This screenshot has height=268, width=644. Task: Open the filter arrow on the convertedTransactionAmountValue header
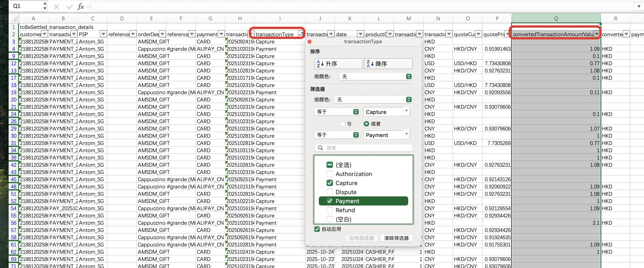tap(597, 34)
